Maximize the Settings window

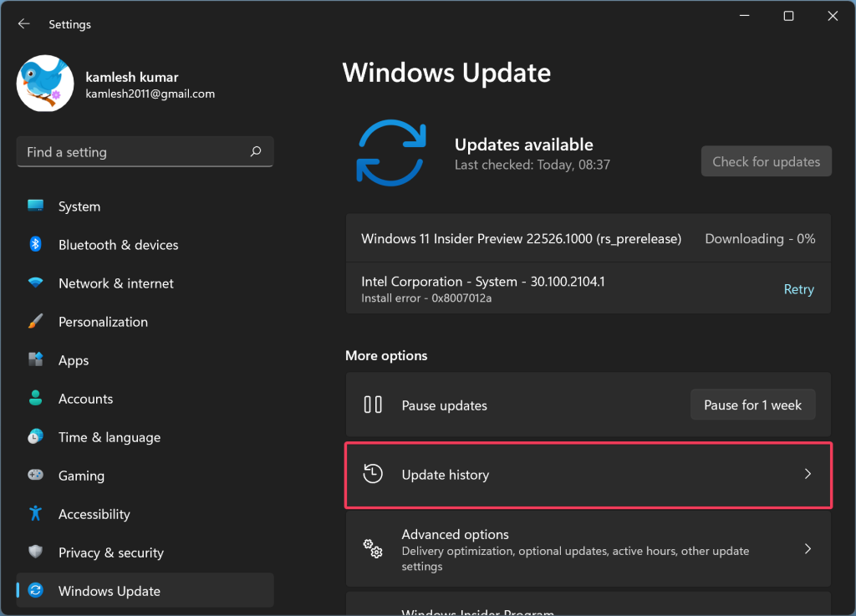click(x=788, y=16)
